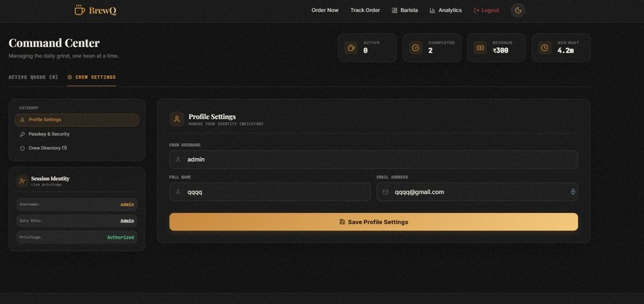Click the Username admin row in Session Identity
The width and height of the screenshot is (644, 304).
pyautogui.click(x=77, y=204)
